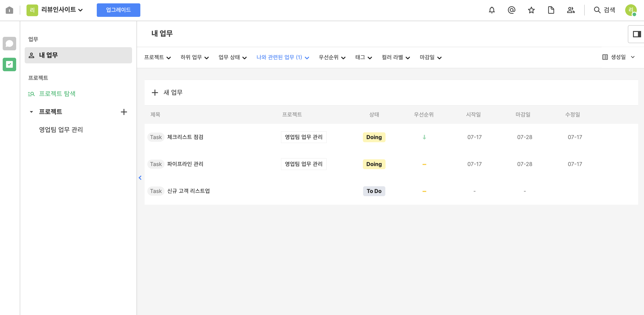The image size is (644, 315).
Task: Open the notifications bell icon
Action: [x=492, y=10]
